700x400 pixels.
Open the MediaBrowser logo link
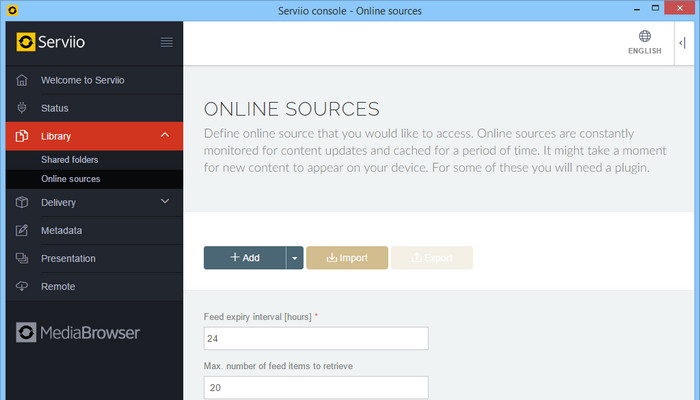[x=78, y=333]
